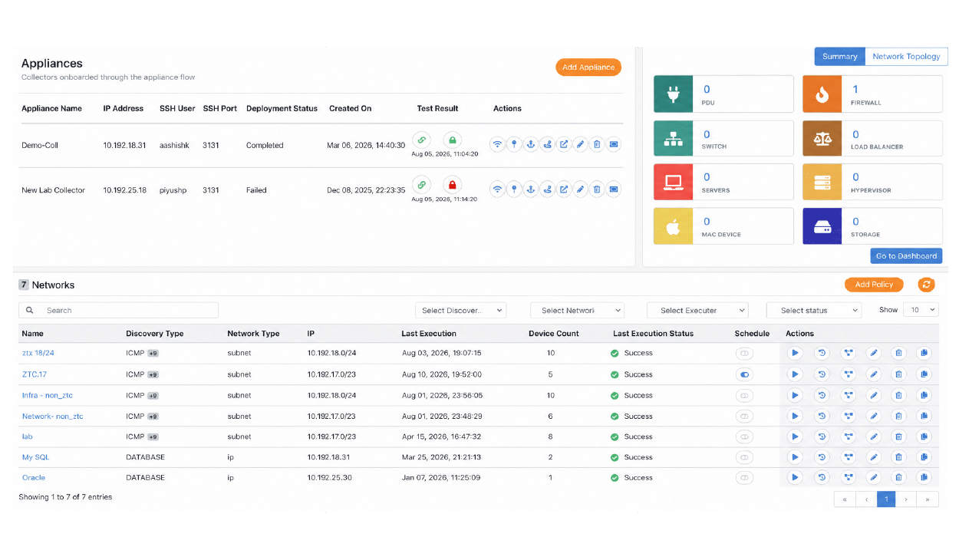The height and width of the screenshot is (560, 959).
Task: Edit the Demo-Coll appliance with pencil icon
Action: [x=580, y=143]
